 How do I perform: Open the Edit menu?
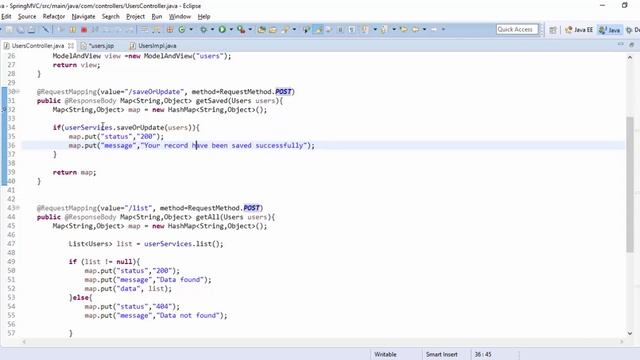pyautogui.click(x=6, y=17)
